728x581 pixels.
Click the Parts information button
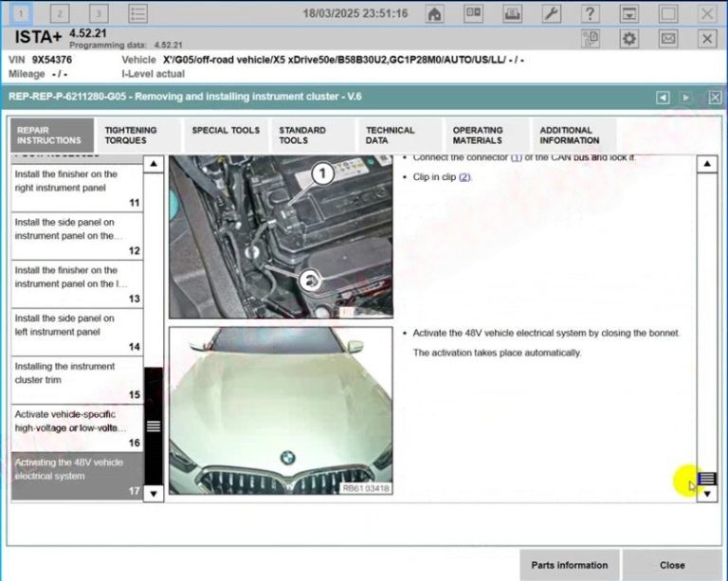[x=569, y=565]
